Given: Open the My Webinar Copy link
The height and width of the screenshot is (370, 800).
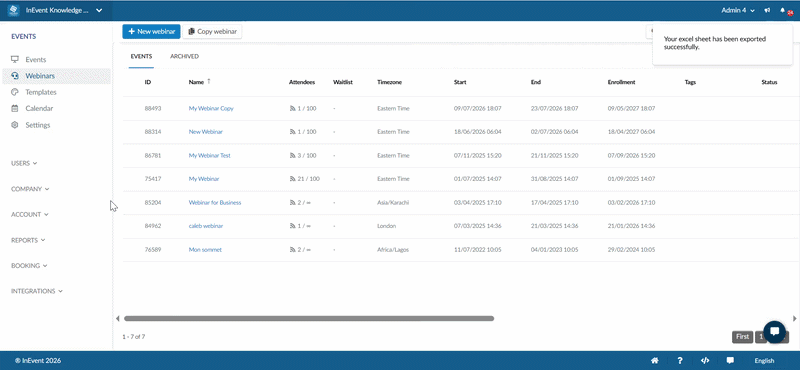Looking at the screenshot, I should 211,109.
